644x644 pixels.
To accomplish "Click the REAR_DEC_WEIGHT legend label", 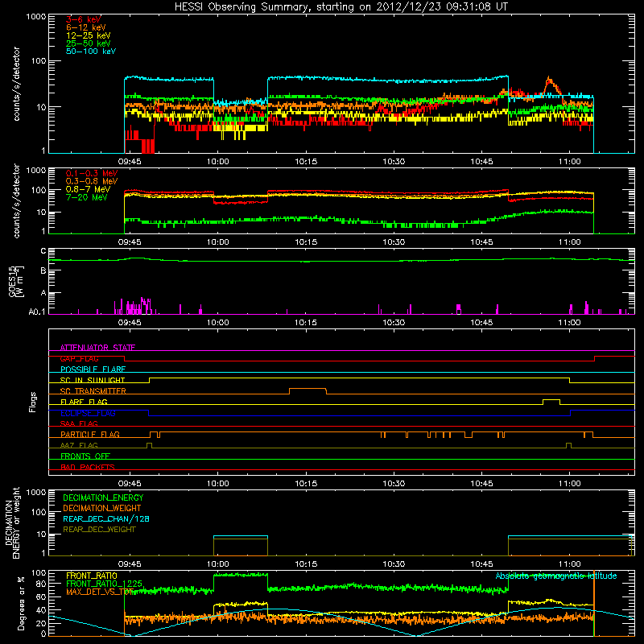I will pyautogui.click(x=99, y=530).
